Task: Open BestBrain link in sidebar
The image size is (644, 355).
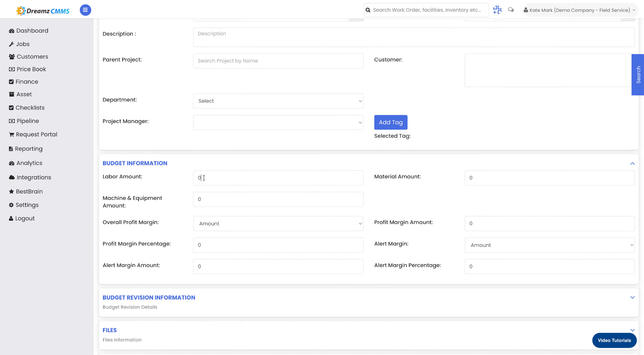Action: [29, 191]
